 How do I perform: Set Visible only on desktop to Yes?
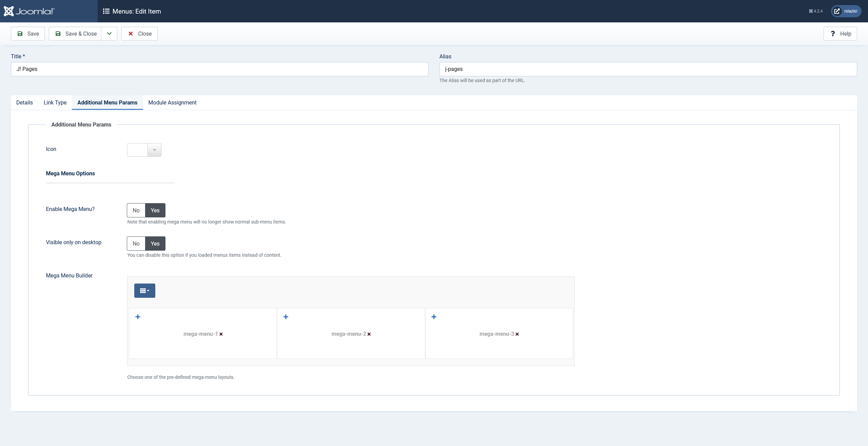pyautogui.click(x=155, y=244)
